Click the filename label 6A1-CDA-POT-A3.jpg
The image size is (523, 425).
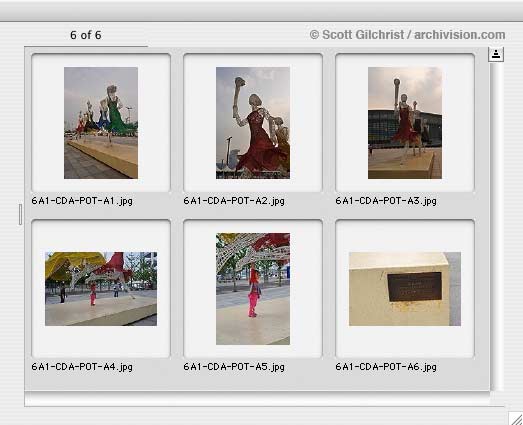386,201
